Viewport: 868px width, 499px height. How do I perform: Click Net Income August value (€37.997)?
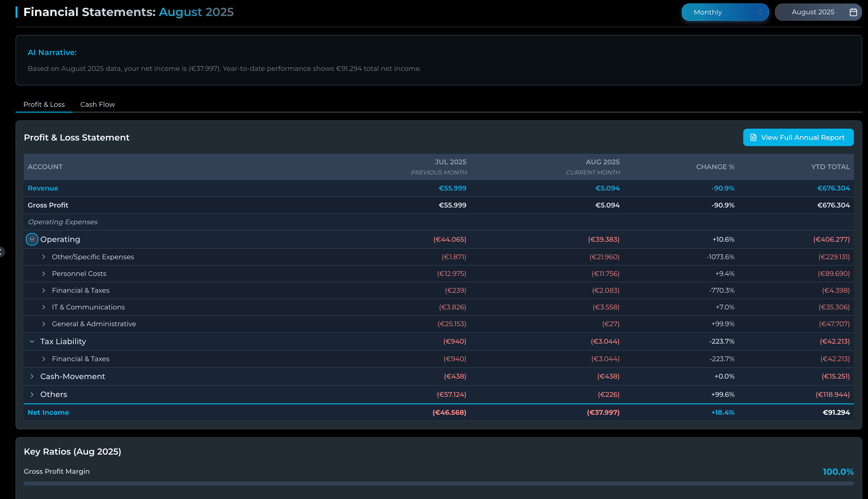(x=603, y=412)
